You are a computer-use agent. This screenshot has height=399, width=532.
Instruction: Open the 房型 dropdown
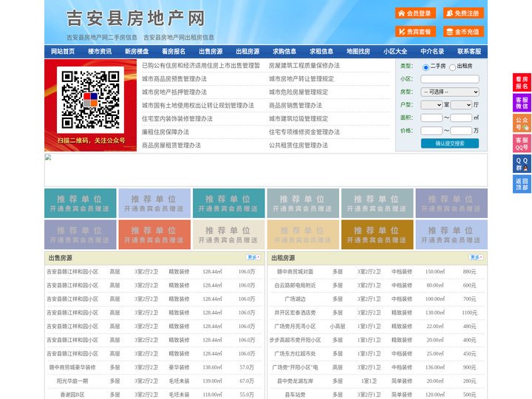[450, 92]
